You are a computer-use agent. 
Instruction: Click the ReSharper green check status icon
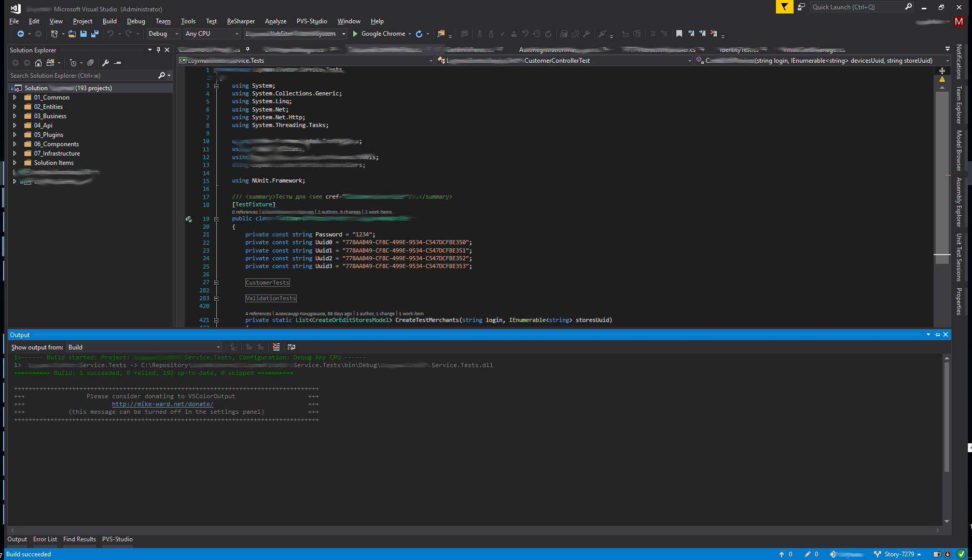pos(961,554)
